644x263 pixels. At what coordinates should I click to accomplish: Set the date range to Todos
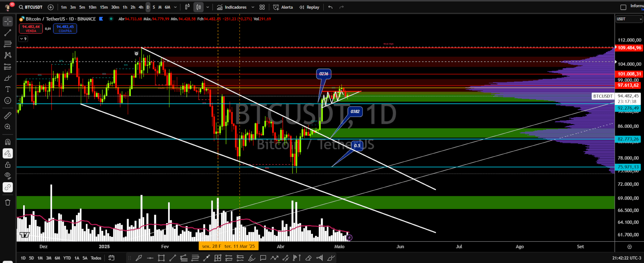pos(96,258)
